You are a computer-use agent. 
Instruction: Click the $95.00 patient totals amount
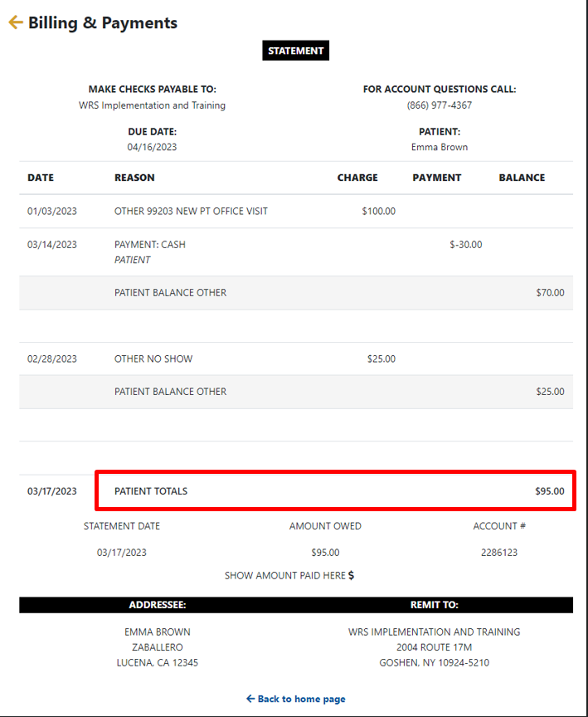point(549,491)
